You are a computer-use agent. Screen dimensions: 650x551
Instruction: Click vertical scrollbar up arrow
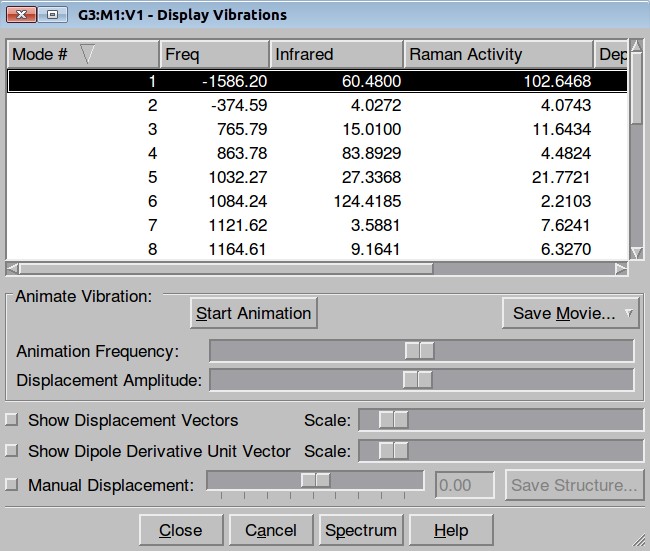(636, 46)
